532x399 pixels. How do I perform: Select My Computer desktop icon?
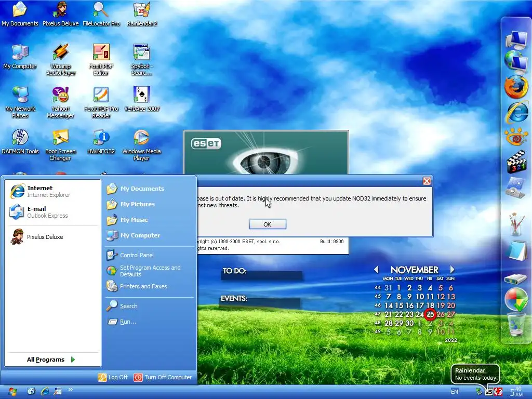20,57
